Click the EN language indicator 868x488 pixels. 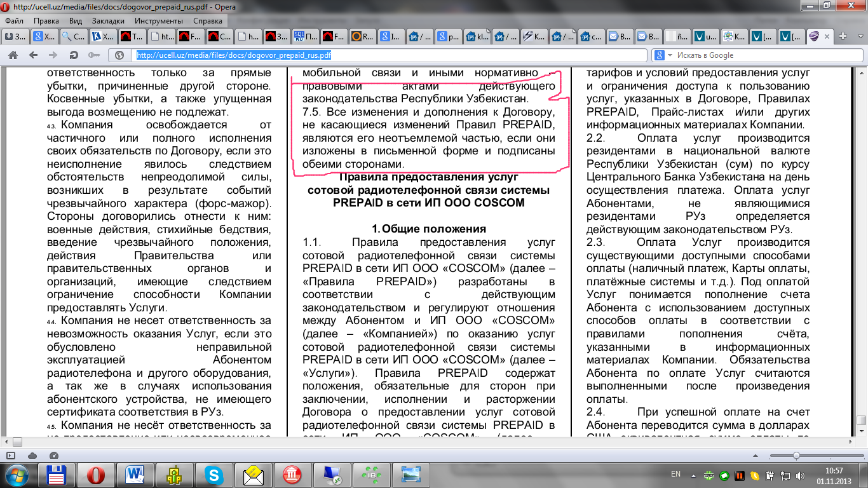[675, 475]
